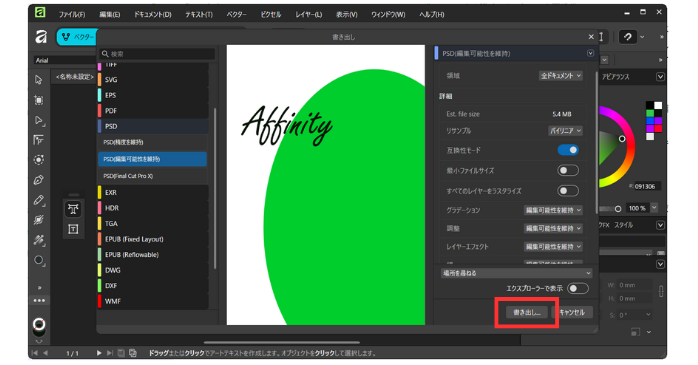Click the spread view icon in status bar

[121, 353]
